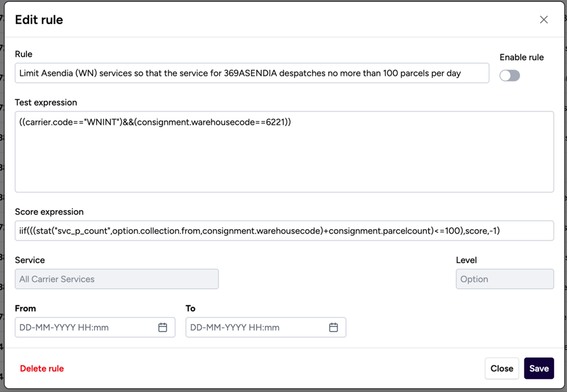Delete this rule
Viewport: 567px width, 392px height.
(x=42, y=368)
